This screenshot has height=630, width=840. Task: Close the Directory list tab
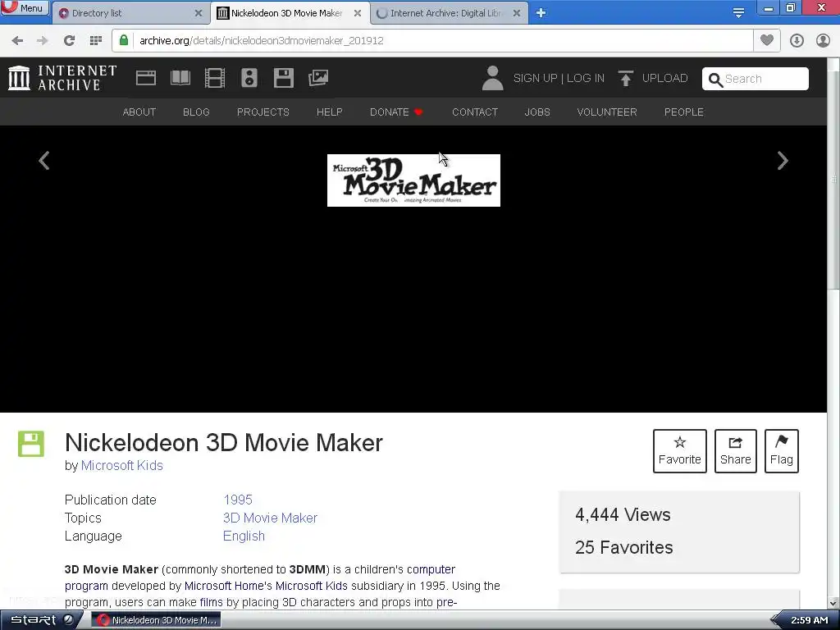pyautogui.click(x=199, y=13)
